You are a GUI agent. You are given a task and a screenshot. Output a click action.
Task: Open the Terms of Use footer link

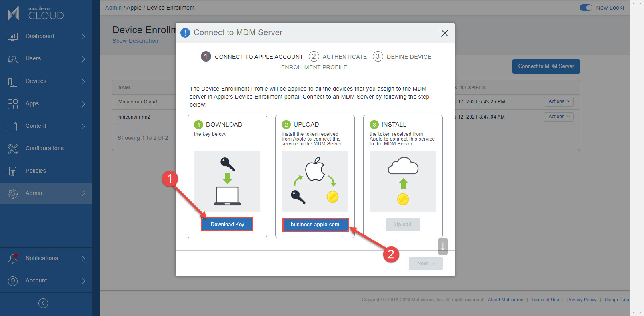[545, 300]
